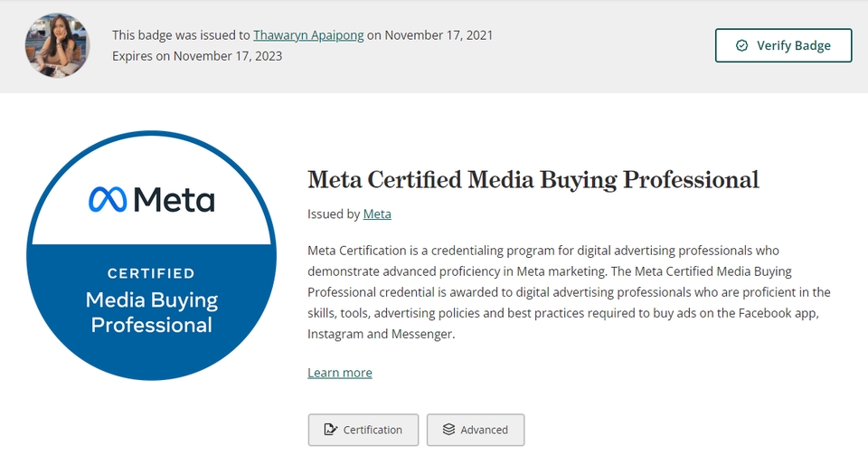868x465 pixels.
Task: Click the issue date 'November 17, 2021'
Action: coord(439,35)
